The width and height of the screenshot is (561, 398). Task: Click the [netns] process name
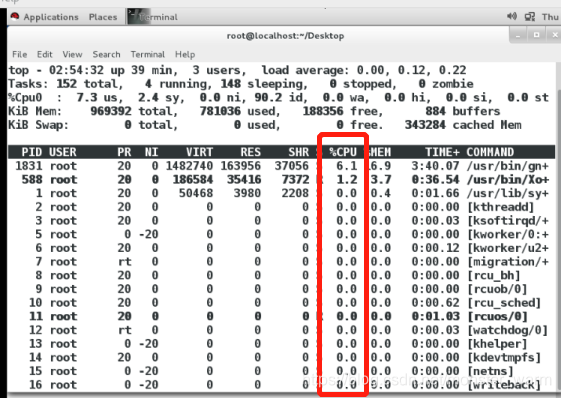click(x=491, y=371)
